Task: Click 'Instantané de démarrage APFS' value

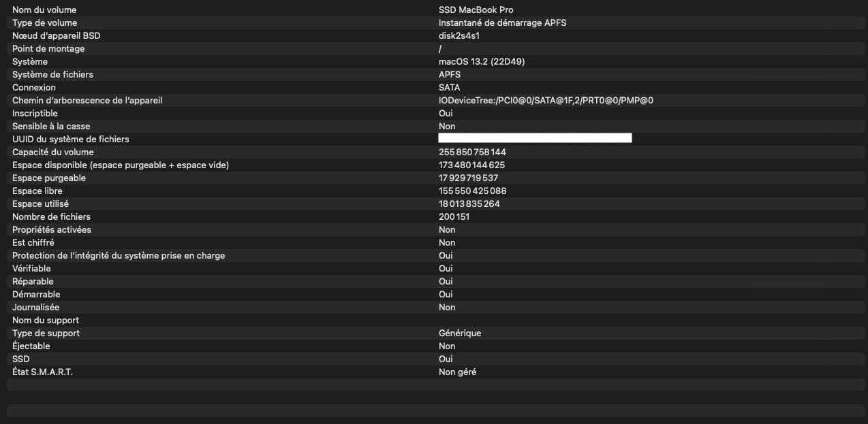Action: tap(503, 23)
